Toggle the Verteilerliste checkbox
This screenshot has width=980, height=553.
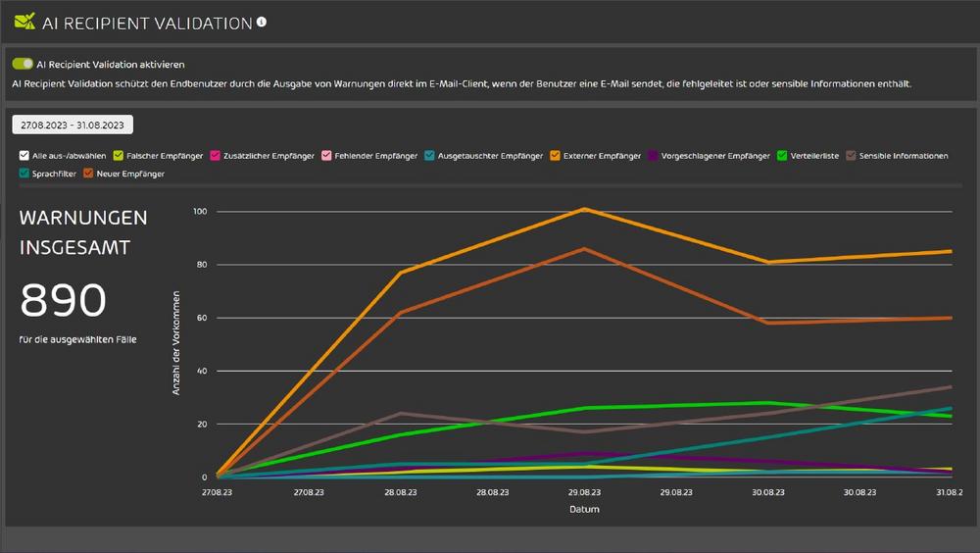click(x=782, y=156)
